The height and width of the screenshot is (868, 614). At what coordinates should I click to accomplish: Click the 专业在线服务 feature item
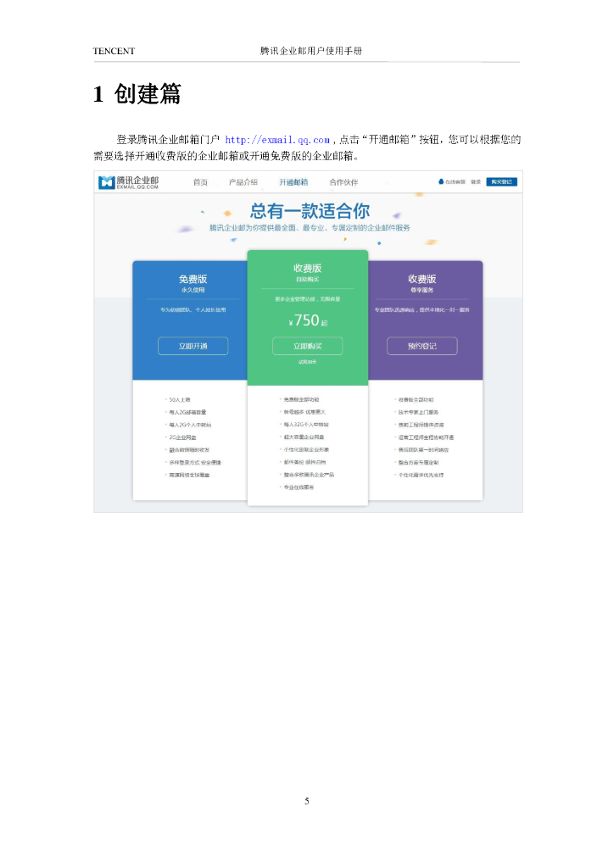(299, 487)
